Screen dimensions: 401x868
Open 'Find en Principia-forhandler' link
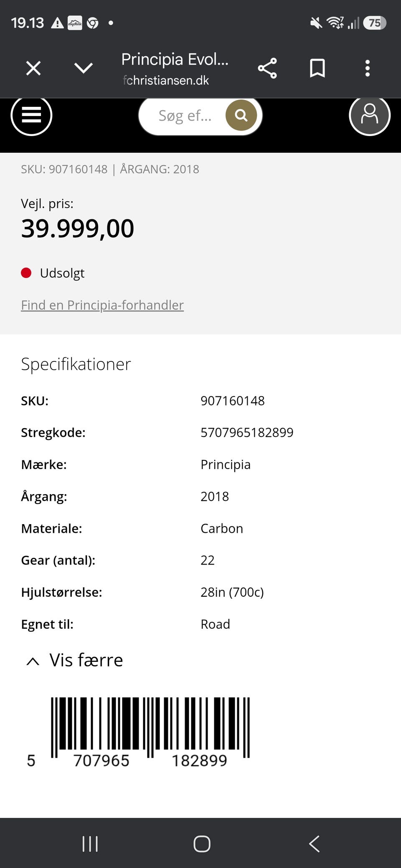[x=102, y=305]
